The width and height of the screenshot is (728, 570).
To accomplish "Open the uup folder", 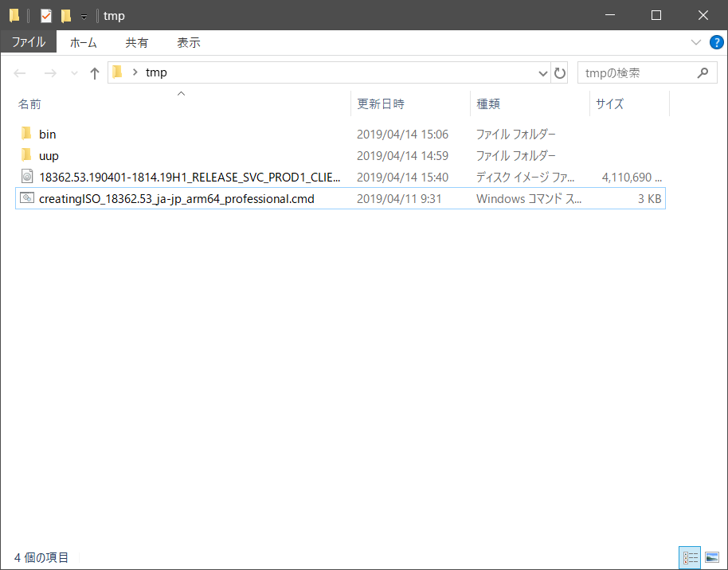I will click(x=48, y=155).
